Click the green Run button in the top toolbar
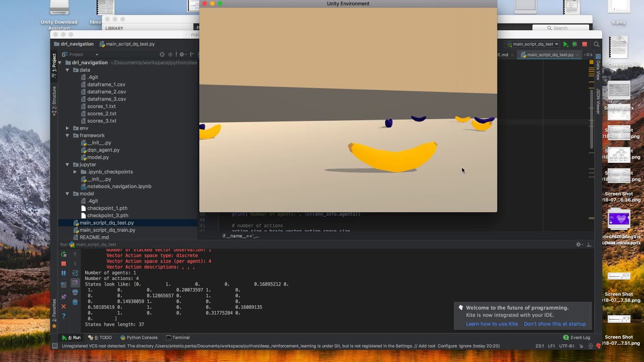The width and height of the screenshot is (644, 362). [x=566, y=44]
